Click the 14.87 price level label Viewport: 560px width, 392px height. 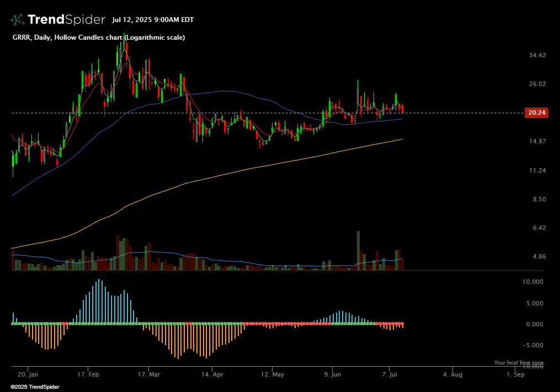(537, 142)
